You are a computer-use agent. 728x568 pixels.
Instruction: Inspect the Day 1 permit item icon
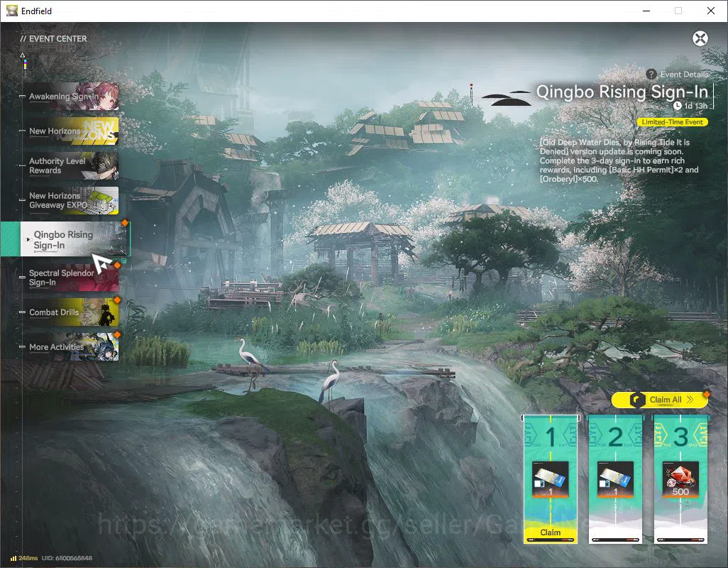point(550,479)
